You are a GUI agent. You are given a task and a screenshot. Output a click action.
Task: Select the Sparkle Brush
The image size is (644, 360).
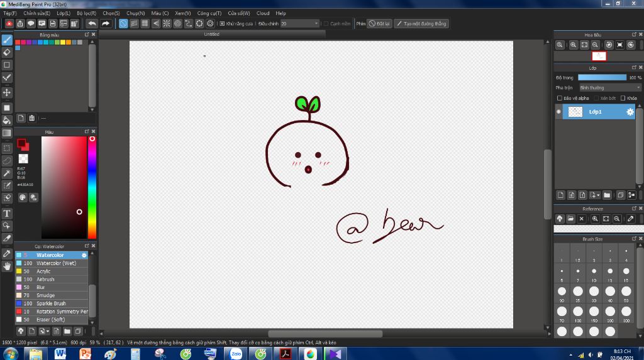point(52,303)
